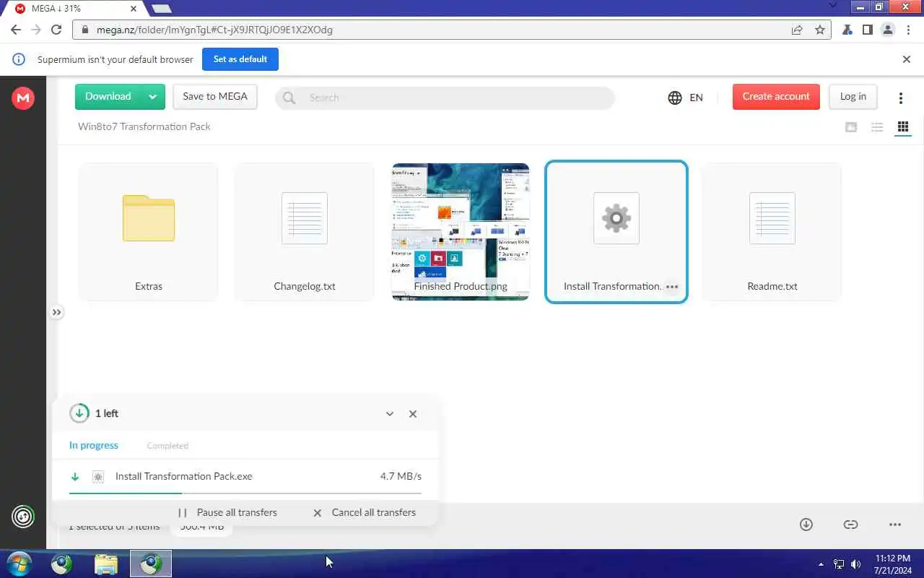Change language via globe EN

pyautogui.click(x=685, y=98)
